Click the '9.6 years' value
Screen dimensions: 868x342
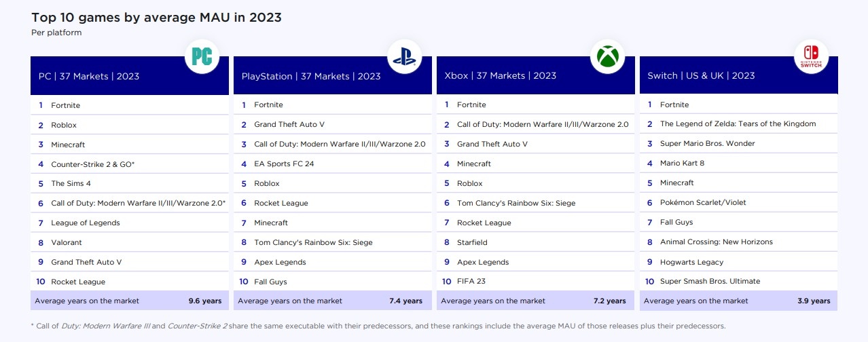[x=205, y=301]
